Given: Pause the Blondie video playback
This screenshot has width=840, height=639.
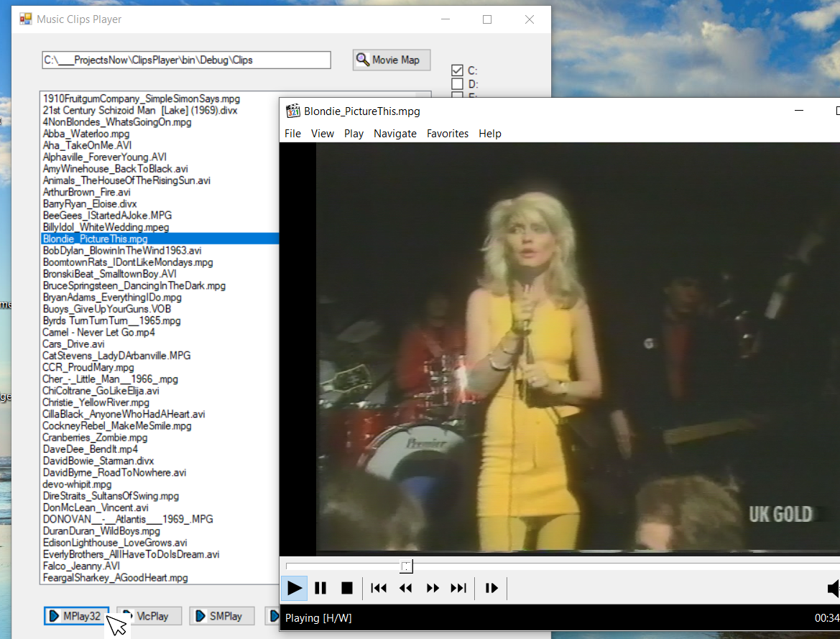Looking at the screenshot, I should tap(320, 588).
